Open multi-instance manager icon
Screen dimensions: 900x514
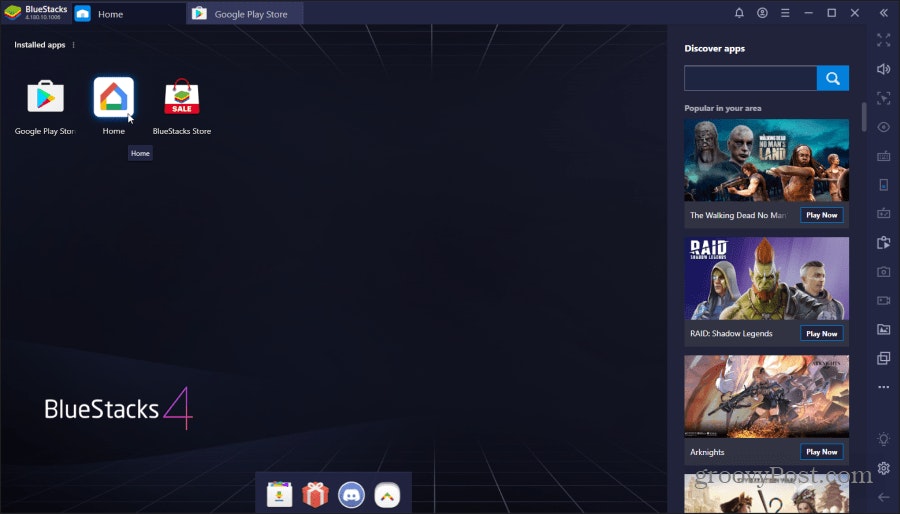(884, 358)
